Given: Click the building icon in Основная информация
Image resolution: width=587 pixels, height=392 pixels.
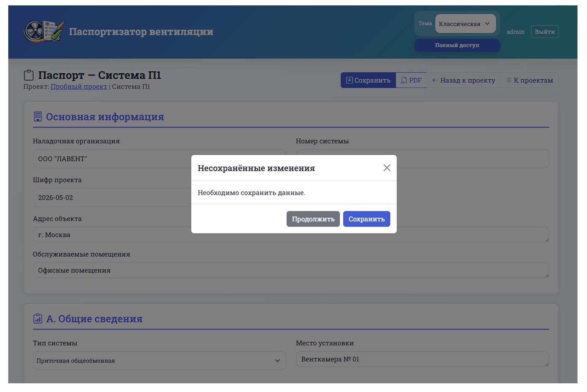Looking at the screenshot, I should tap(38, 117).
